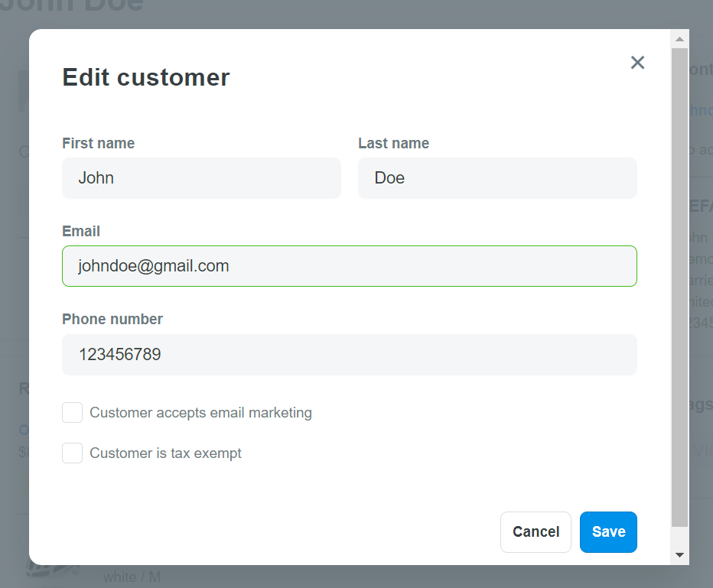The width and height of the screenshot is (713, 588).
Task: Click the Phone number label
Action: tap(112, 319)
